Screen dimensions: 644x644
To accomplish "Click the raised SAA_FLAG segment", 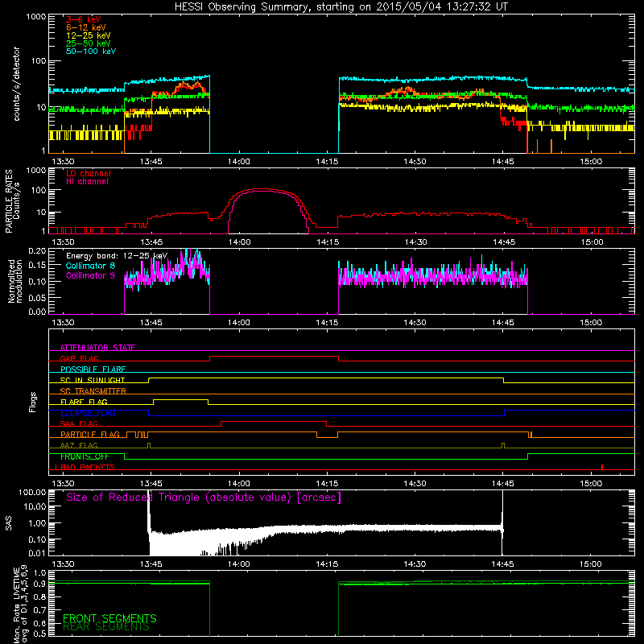I will [274, 421].
